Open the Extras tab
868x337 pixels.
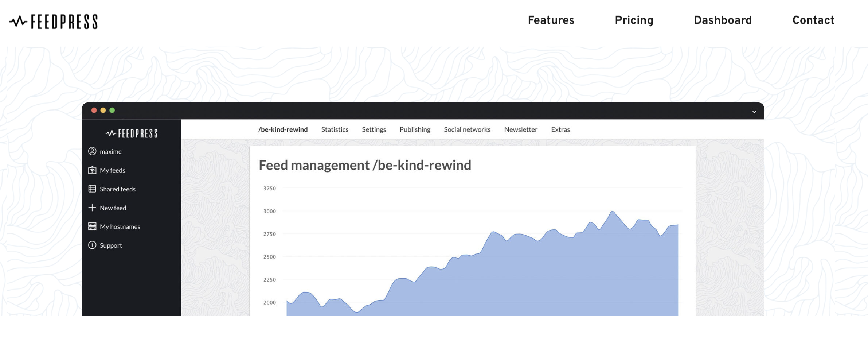point(560,129)
